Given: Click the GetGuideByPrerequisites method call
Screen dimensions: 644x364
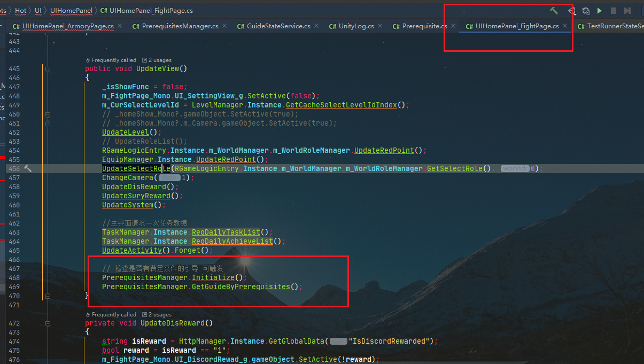Looking at the screenshot, I should (x=240, y=286).
